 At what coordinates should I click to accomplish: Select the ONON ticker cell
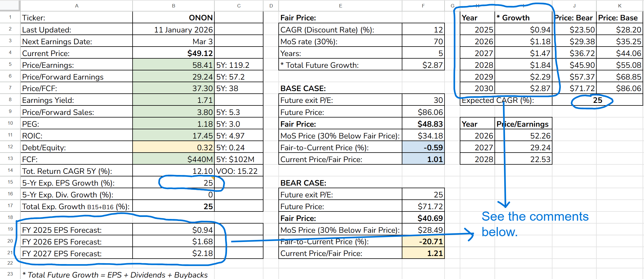(x=173, y=18)
